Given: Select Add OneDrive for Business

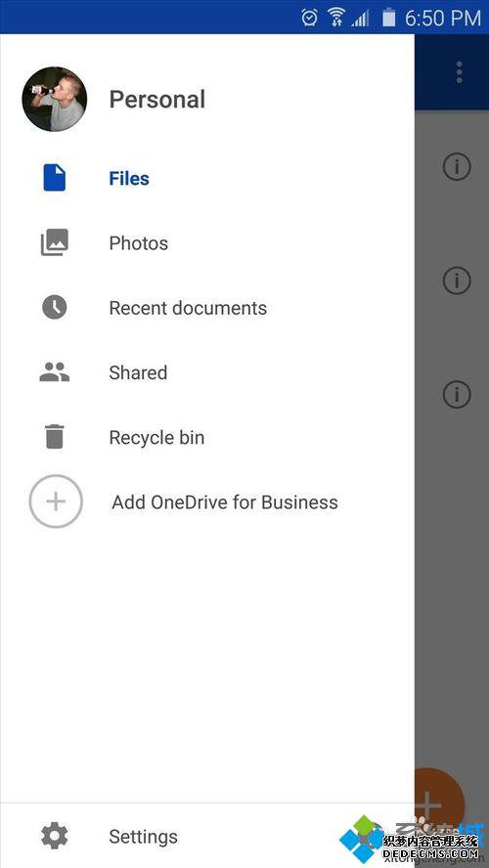Looking at the screenshot, I should (x=225, y=502).
